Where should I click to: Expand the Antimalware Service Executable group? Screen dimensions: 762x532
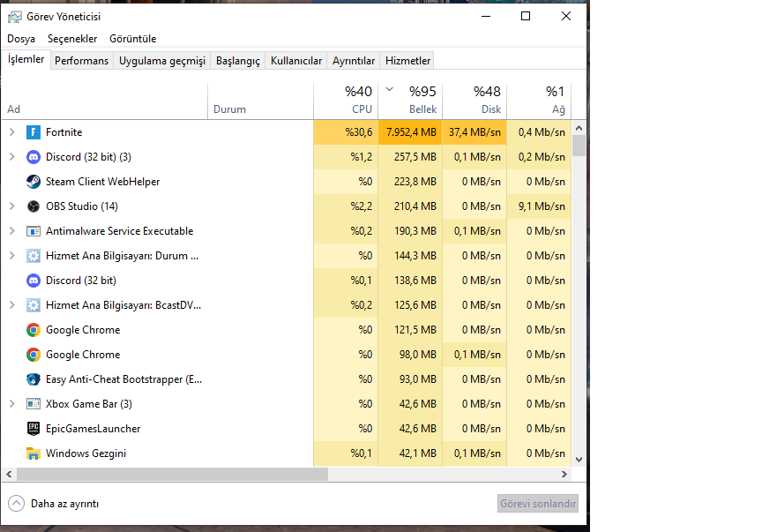click(12, 231)
